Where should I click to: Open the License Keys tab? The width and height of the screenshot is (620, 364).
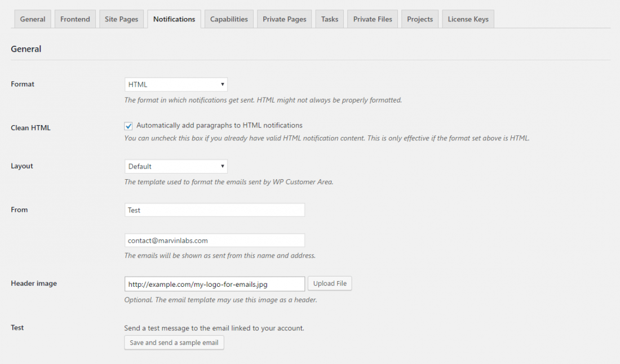[x=468, y=19]
